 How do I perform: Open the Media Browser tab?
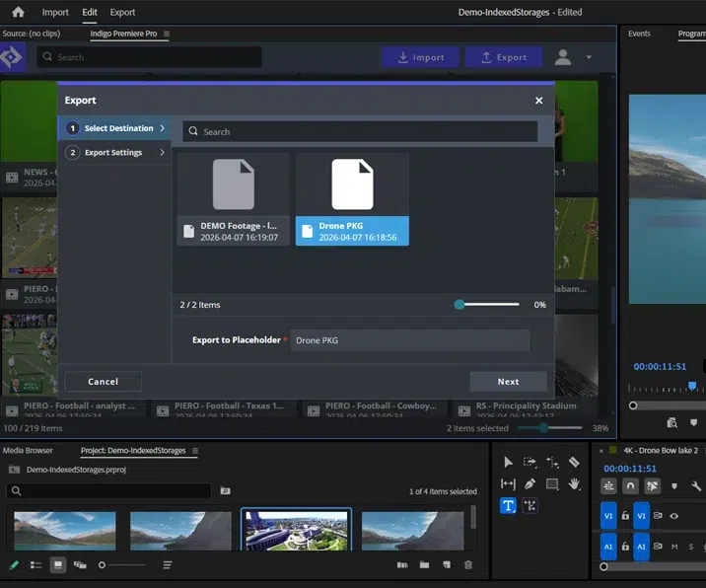28,451
